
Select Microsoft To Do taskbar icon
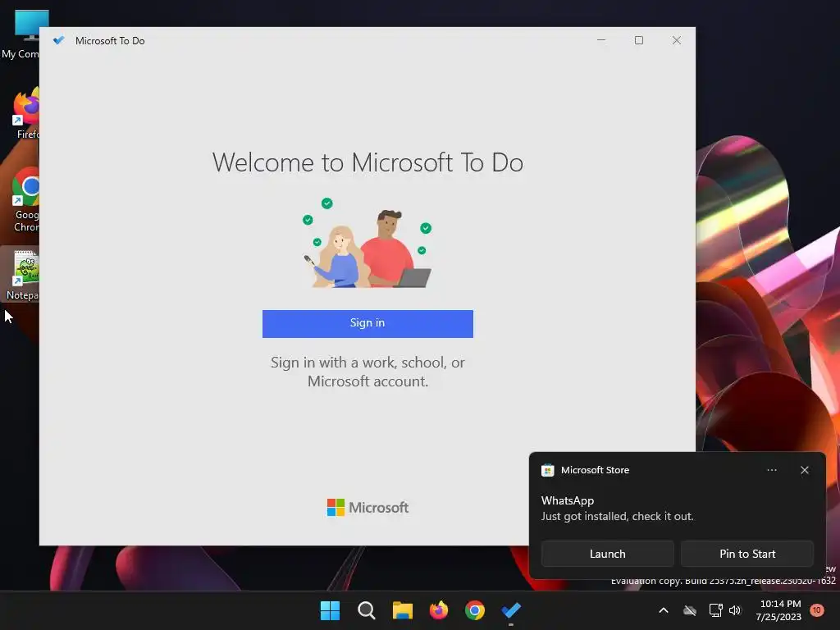click(511, 610)
